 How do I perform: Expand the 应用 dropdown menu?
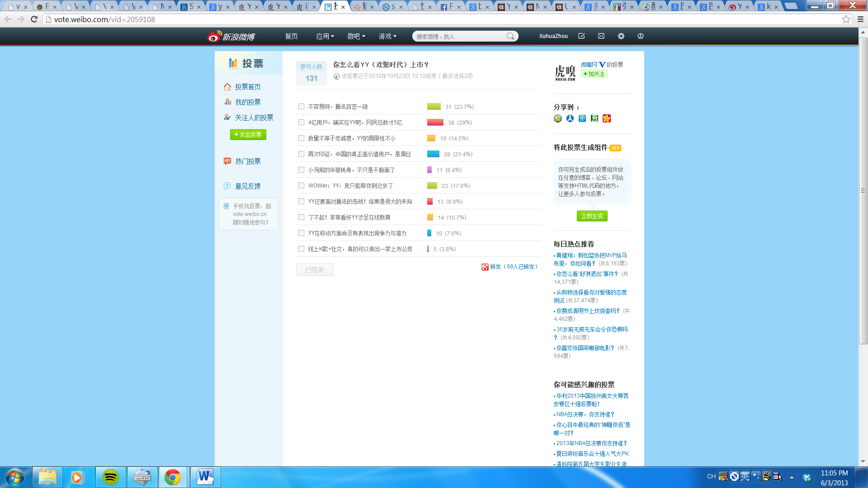click(x=325, y=36)
